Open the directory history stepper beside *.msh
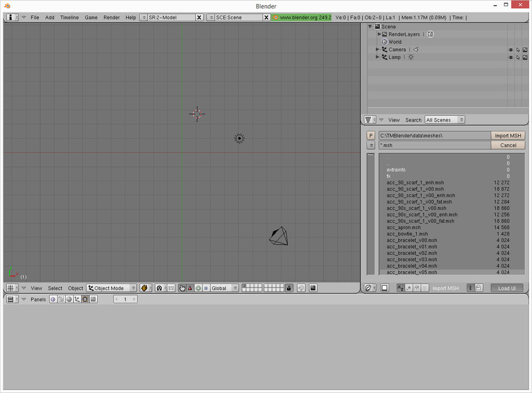The width and height of the screenshot is (532, 393). pos(371,145)
